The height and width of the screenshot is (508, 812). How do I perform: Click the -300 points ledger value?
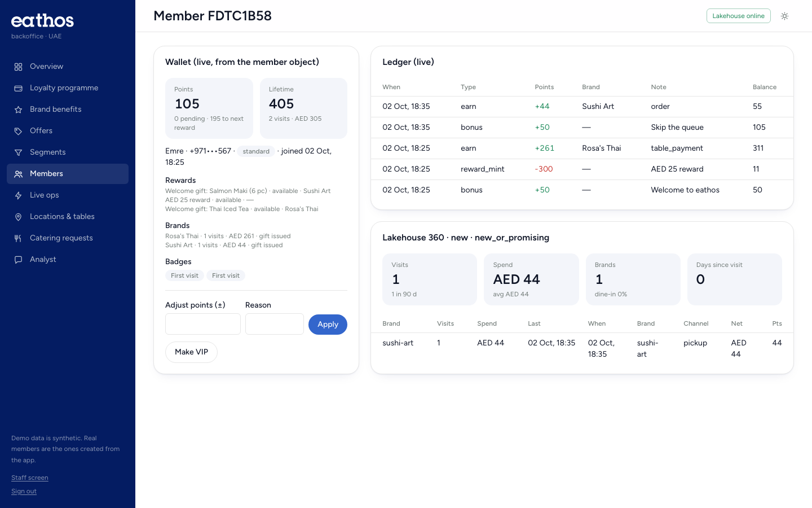[544, 169]
